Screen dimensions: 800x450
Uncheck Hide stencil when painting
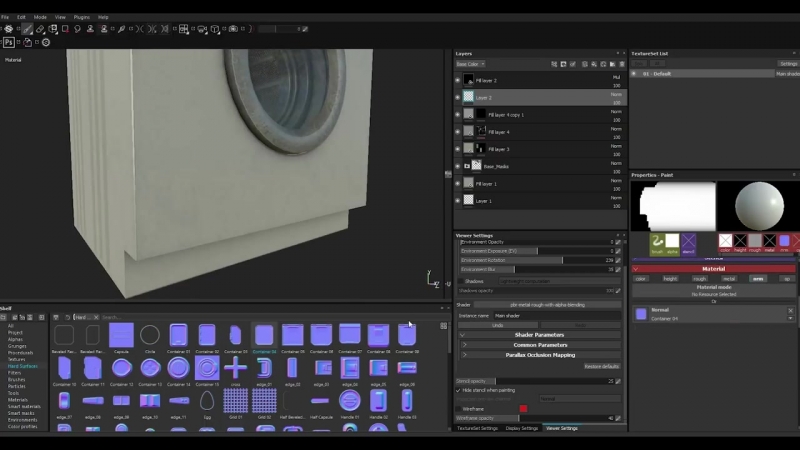tap(458, 390)
